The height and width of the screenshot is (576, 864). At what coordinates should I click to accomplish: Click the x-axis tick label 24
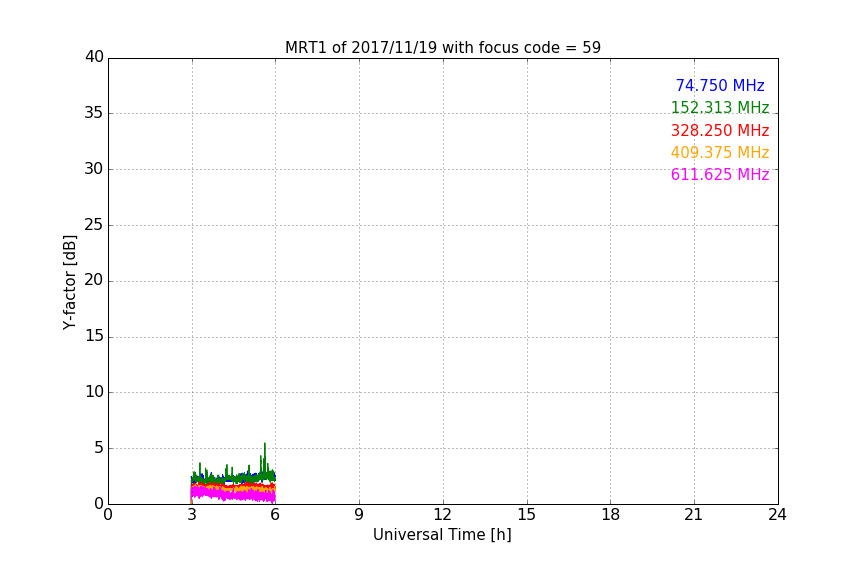point(777,515)
